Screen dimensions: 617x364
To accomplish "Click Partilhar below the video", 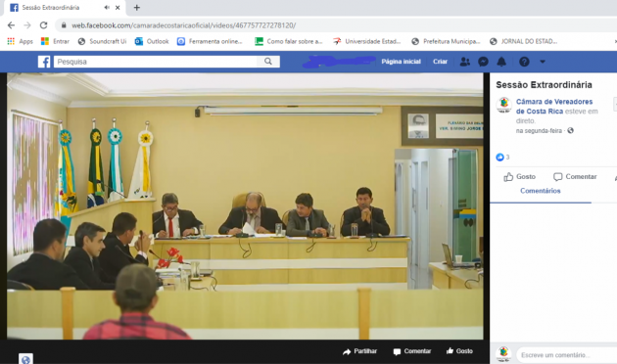I will pos(359,351).
